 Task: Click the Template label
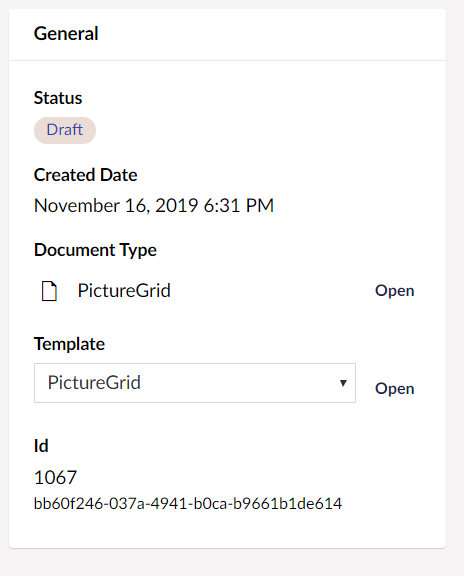[69, 344]
